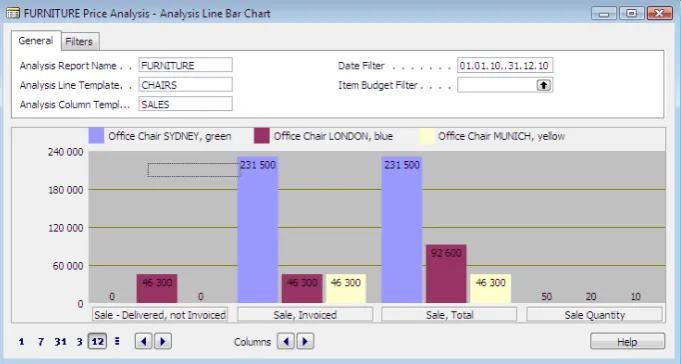
Task: Select the 12 year period button
Action: 97,341
